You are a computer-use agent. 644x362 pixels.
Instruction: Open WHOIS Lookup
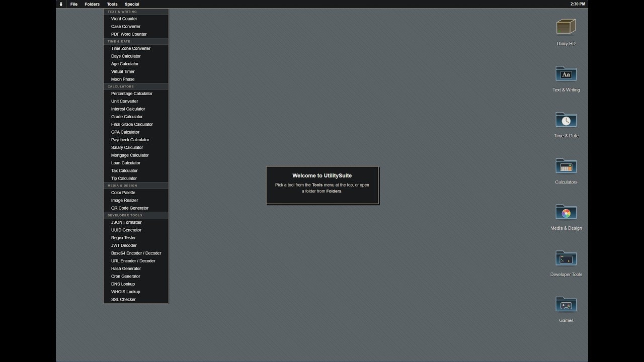(136, 292)
